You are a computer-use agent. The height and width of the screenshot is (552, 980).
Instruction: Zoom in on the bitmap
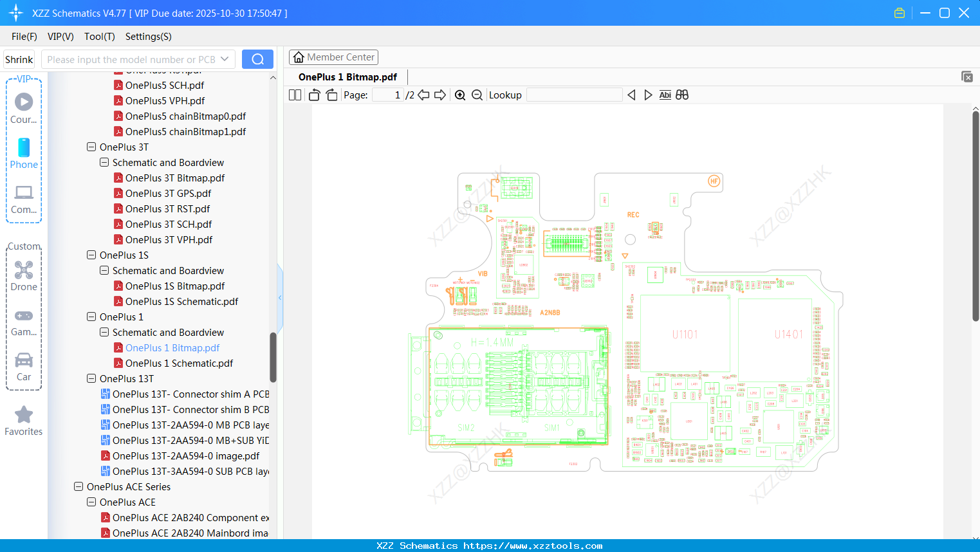pos(460,95)
